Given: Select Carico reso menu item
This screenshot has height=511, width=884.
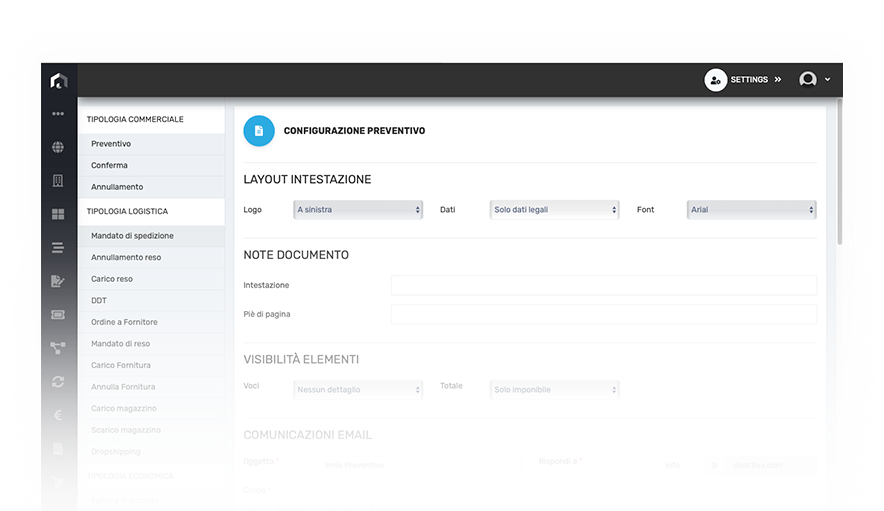Looking at the screenshot, I should click(151, 279).
